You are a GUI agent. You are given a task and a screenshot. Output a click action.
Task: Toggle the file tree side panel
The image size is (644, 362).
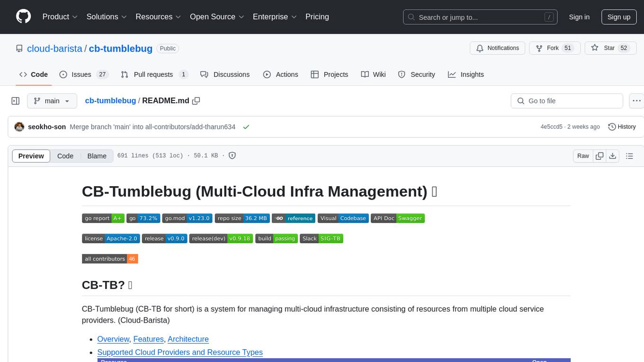click(x=15, y=101)
